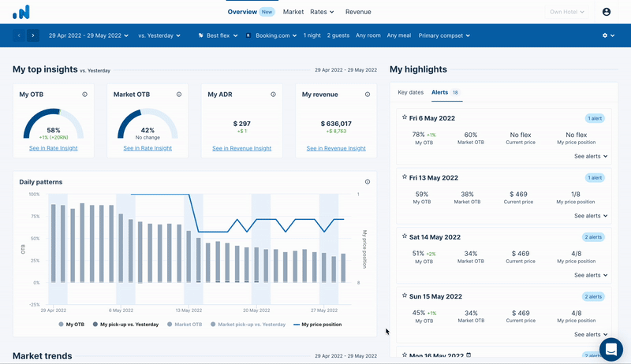This screenshot has width=631, height=364.
Task: Open the date range dropdown
Action: click(88, 35)
